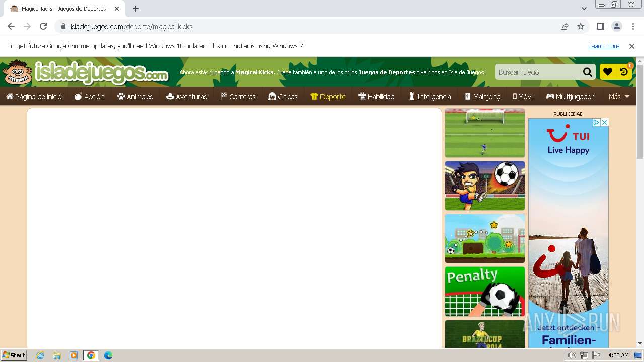
Task: Launch Internet Explorer from taskbar
Action: pos(40,355)
